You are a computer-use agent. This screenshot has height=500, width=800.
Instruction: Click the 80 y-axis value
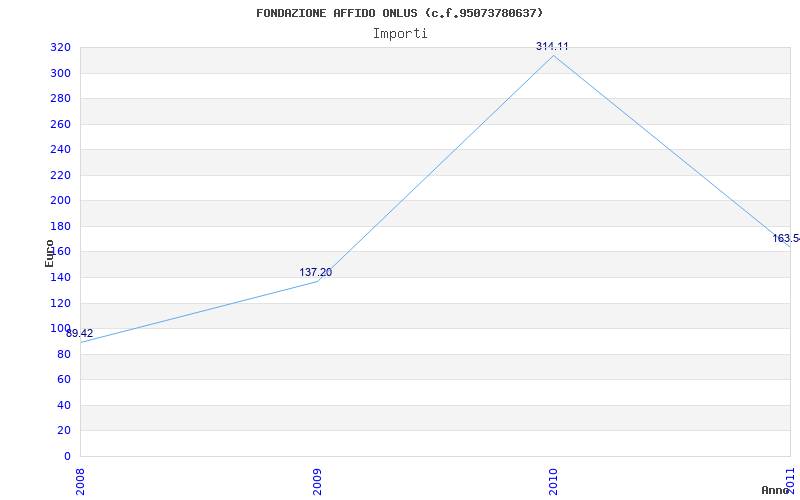tap(64, 355)
